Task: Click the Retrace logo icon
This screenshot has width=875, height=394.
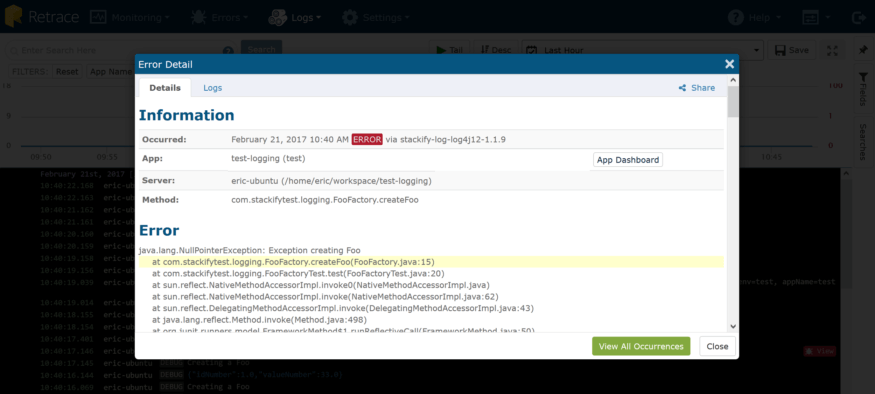Action: [x=13, y=16]
